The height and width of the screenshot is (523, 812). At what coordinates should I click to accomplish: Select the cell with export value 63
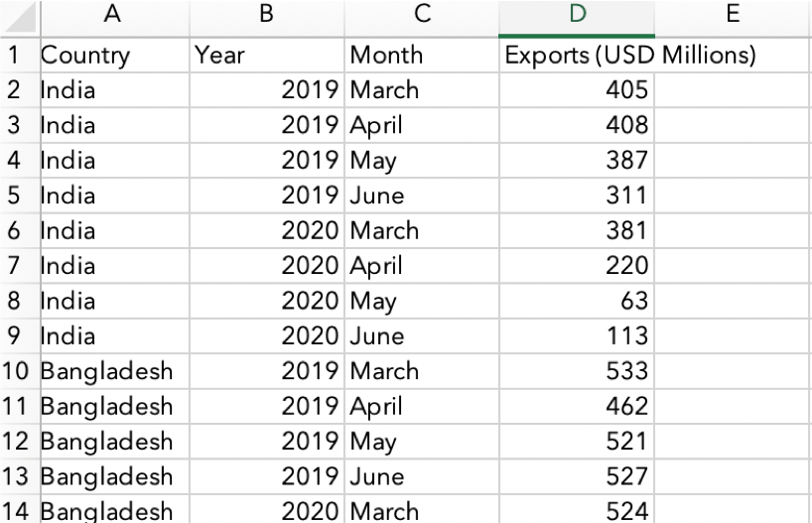click(577, 301)
